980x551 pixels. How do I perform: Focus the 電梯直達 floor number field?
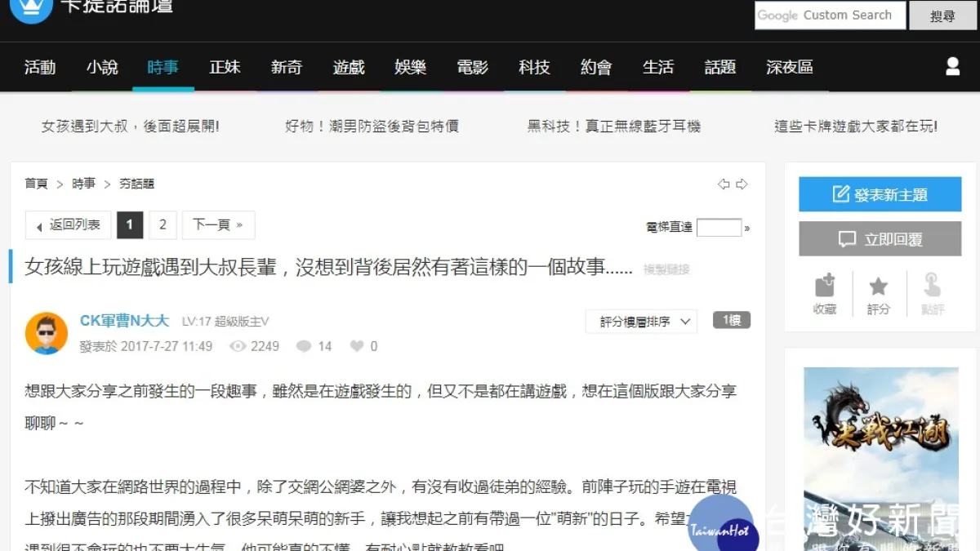(719, 228)
